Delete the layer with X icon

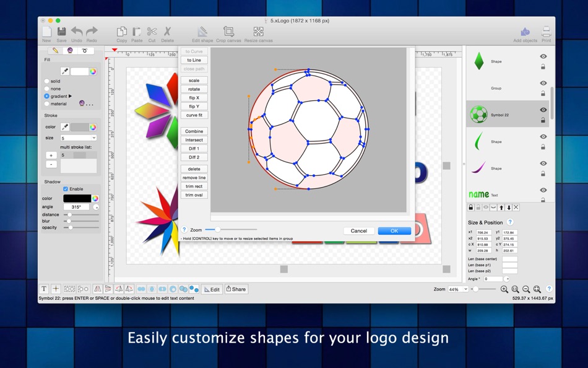click(x=516, y=208)
